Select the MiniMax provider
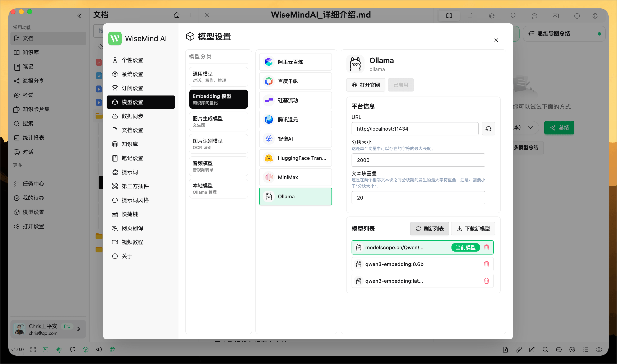The height and width of the screenshot is (364, 617). (295, 177)
